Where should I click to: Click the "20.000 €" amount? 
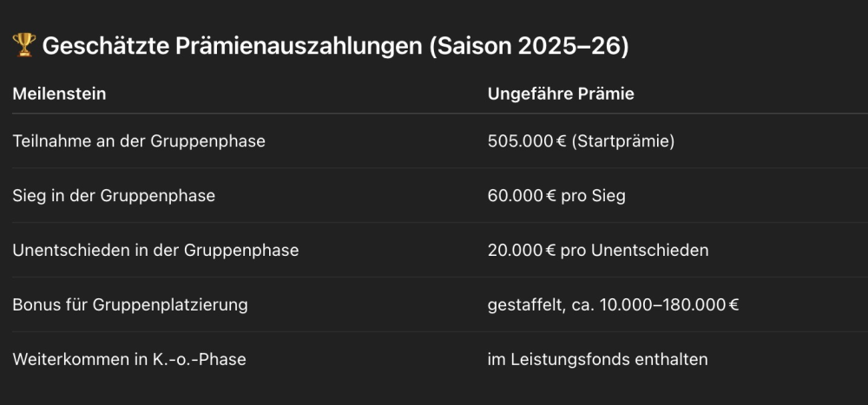click(522, 250)
